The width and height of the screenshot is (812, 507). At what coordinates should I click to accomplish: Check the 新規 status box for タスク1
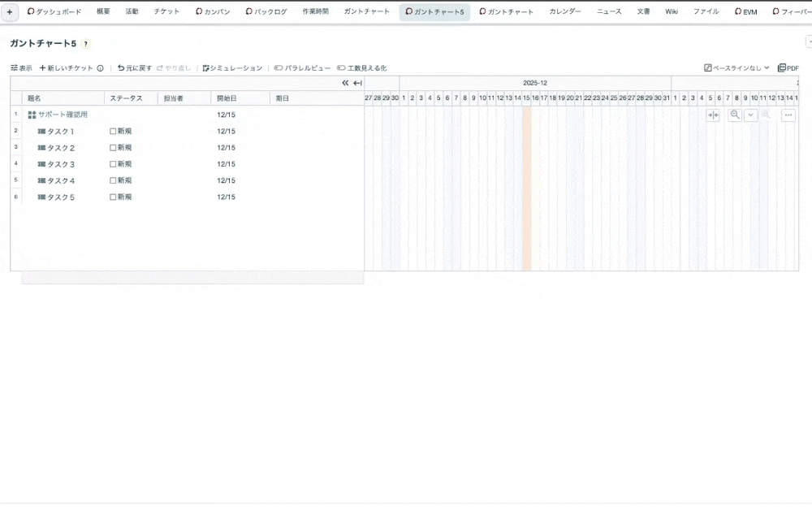pos(113,131)
